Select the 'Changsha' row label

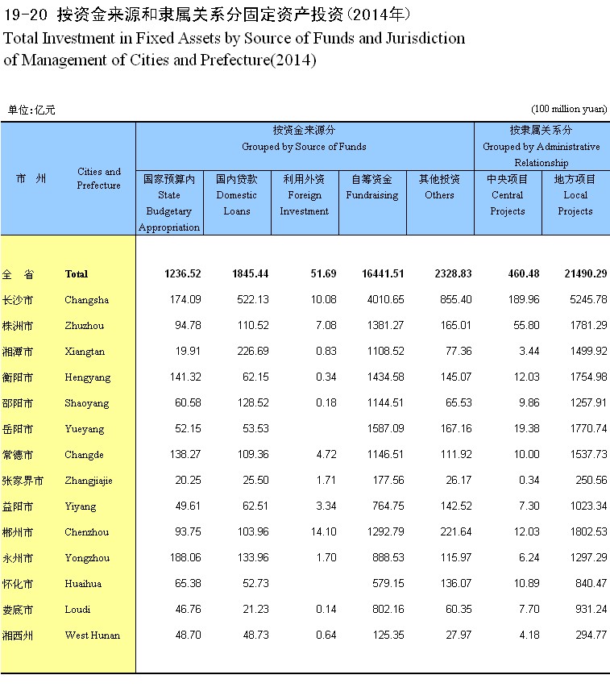pos(86,300)
